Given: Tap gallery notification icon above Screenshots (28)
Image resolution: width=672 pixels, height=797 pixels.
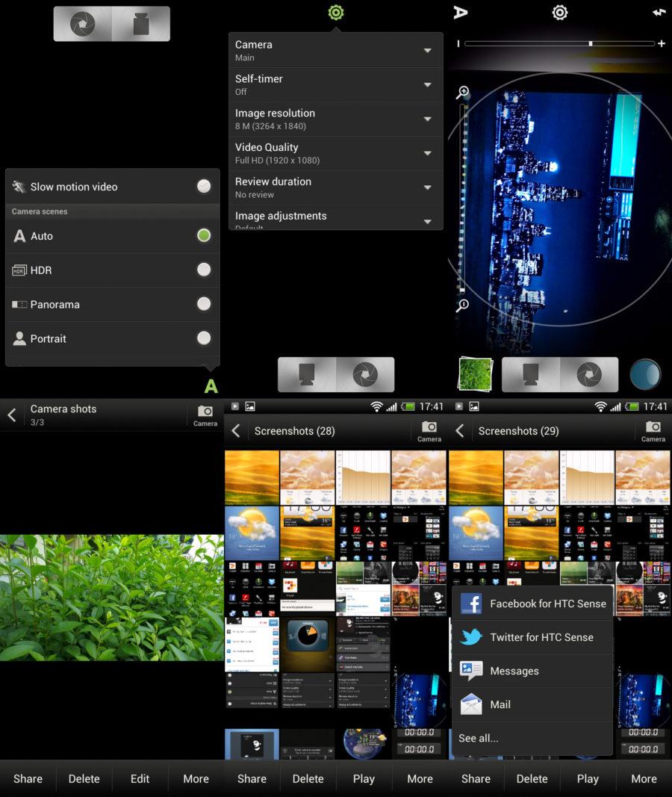Looking at the screenshot, I should point(250,406).
